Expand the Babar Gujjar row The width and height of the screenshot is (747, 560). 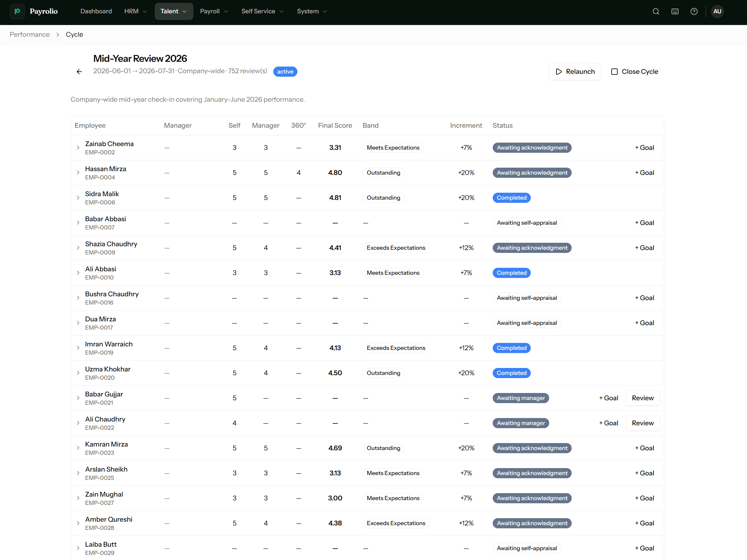78,398
